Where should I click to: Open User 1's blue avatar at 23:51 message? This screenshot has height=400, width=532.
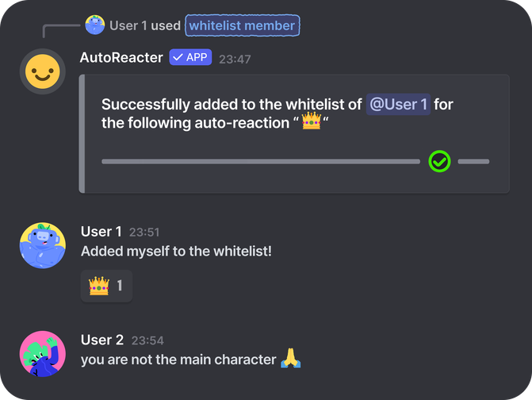coord(42,245)
